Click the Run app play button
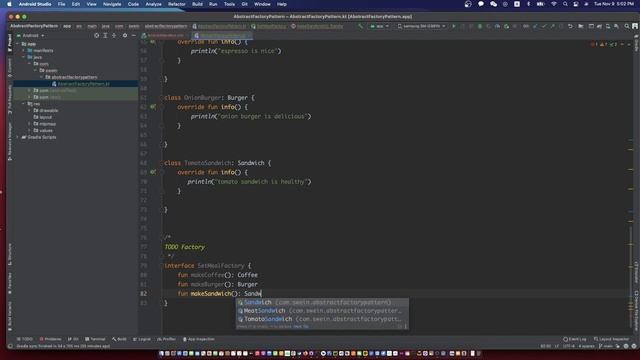The width and height of the screenshot is (640, 360). (x=453, y=26)
